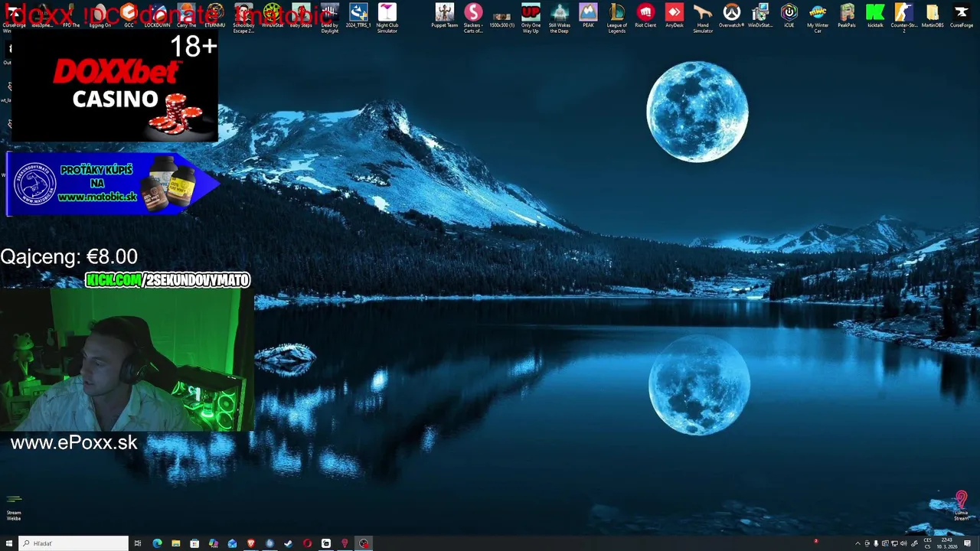The width and height of the screenshot is (980, 551).
Task: Launch Hand Simulator desktop icon
Action: pyautogui.click(x=703, y=18)
